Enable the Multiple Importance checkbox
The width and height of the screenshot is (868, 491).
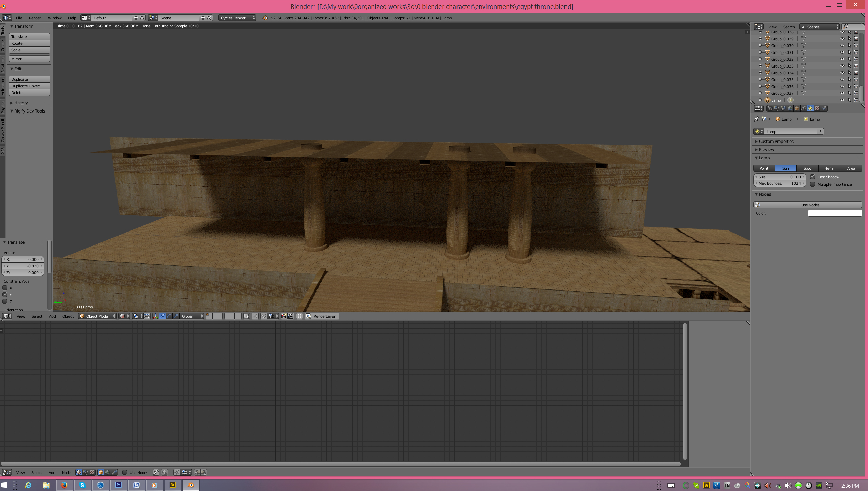click(x=813, y=184)
